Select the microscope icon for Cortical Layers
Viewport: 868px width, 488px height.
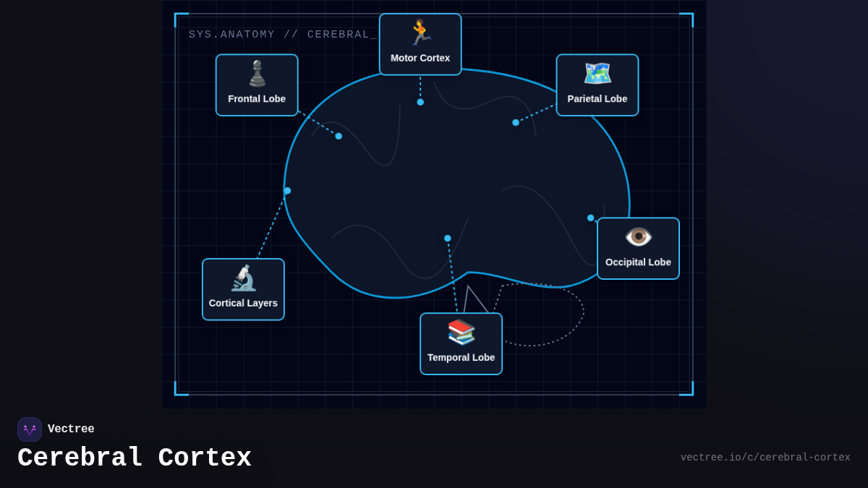[243, 278]
